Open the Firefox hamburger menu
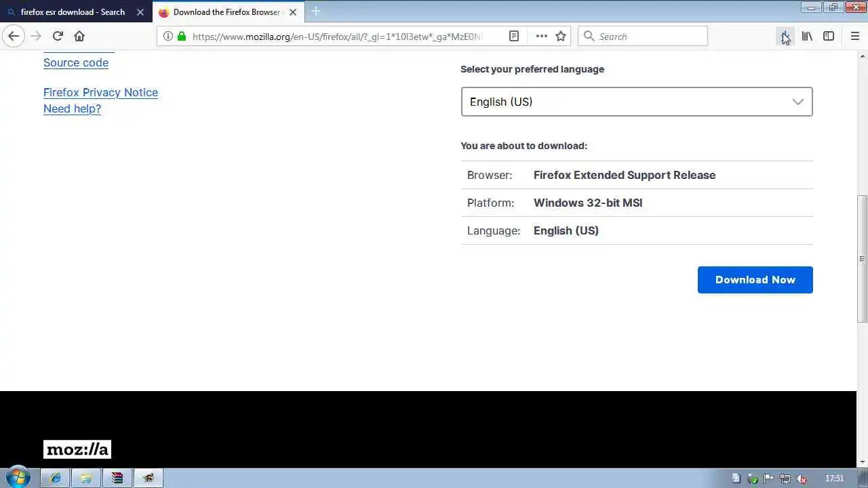 [x=854, y=36]
